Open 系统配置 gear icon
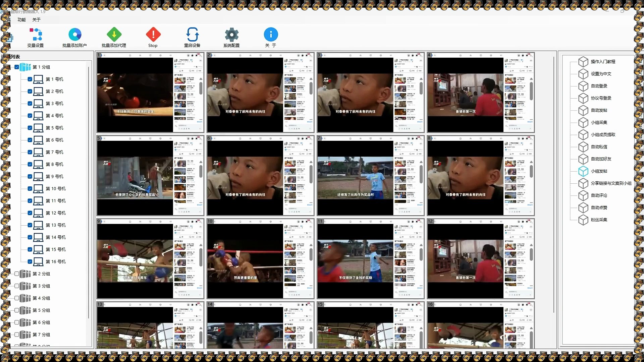The width and height of the screenshot is (644, 362). coord(231,35)
